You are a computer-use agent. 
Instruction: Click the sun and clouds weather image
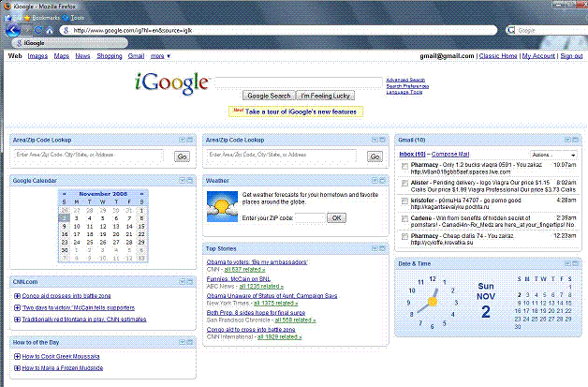[x=223, y=206]
